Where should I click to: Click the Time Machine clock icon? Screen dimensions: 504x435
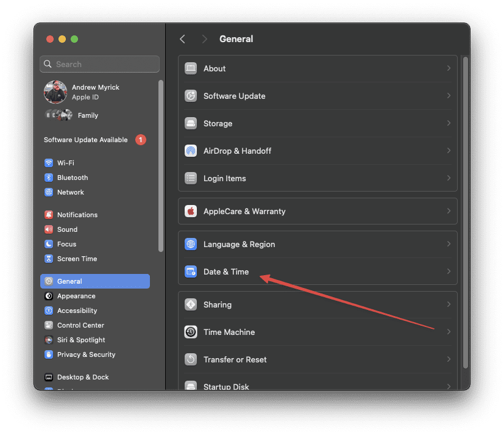[x=191, y=332]
